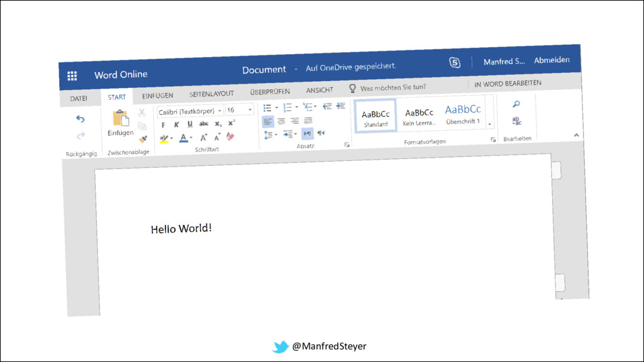Apply the Kein Leerra... style
The height and width of the screenshot is (362, 644).
[418, 116]
